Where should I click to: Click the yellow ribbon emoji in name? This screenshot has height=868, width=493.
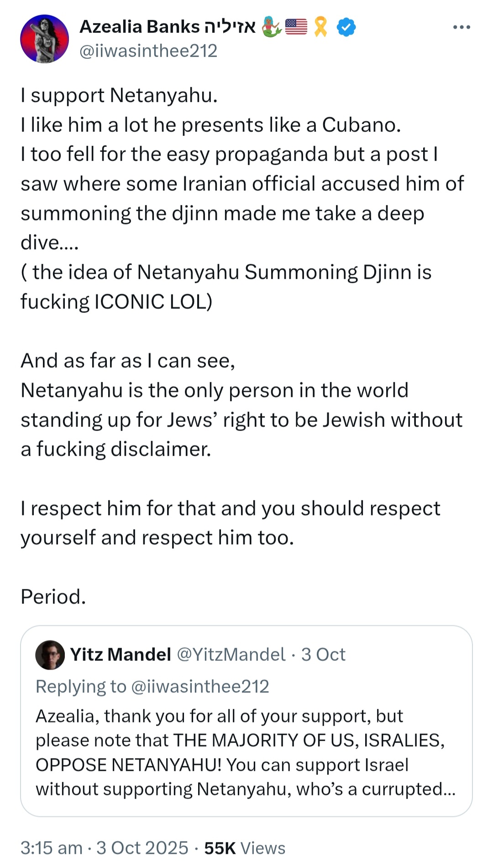(321, 27)
